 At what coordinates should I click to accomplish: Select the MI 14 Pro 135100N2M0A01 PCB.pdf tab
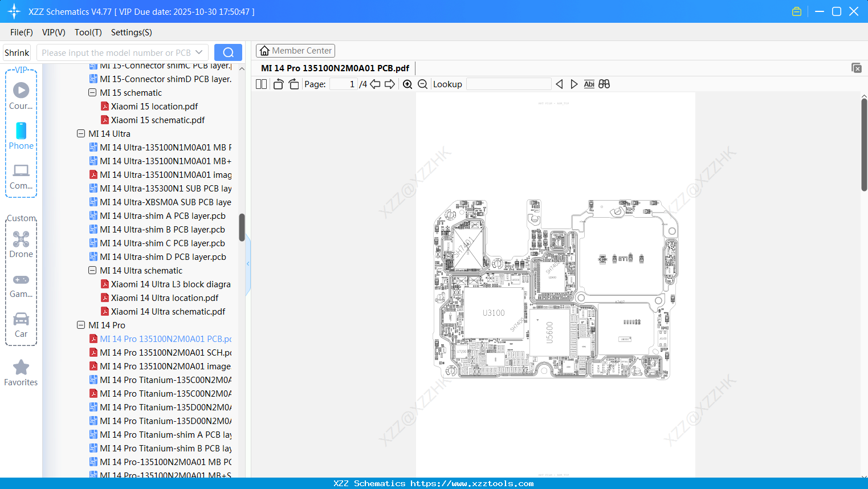335,68
